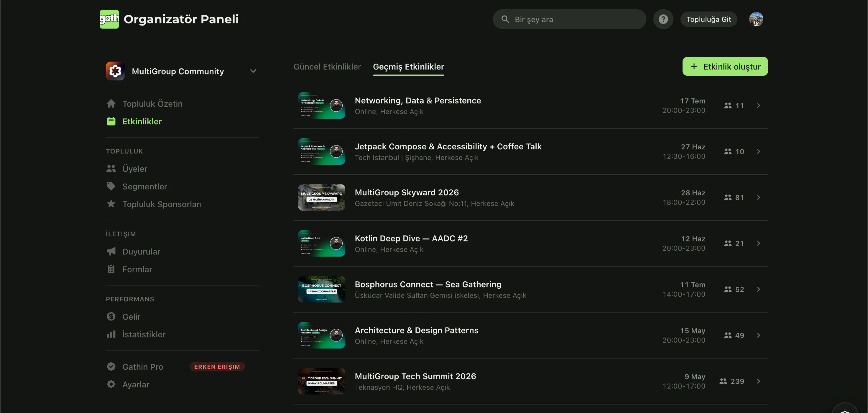868x413 pixels.
Task: Open Bosphorus Connect via its chevron
Action: (x=759, y=289)
